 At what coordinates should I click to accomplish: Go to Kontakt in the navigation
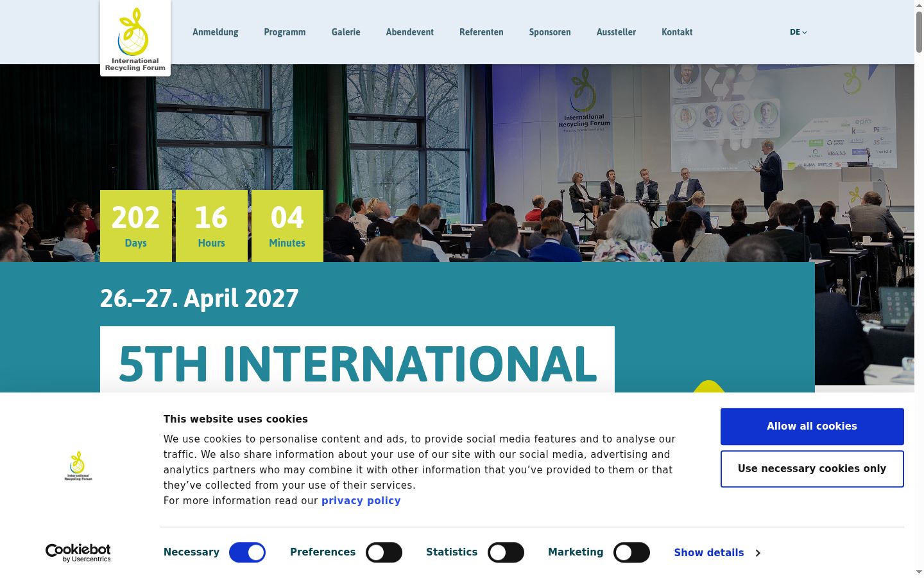point(677,32)
